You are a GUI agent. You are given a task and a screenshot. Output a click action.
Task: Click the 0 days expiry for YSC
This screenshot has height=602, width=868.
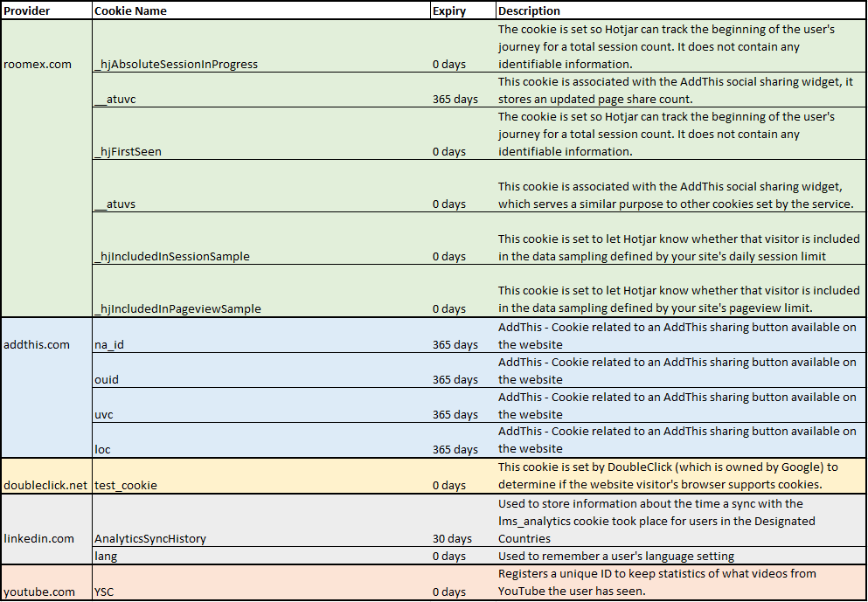[463, 582]
